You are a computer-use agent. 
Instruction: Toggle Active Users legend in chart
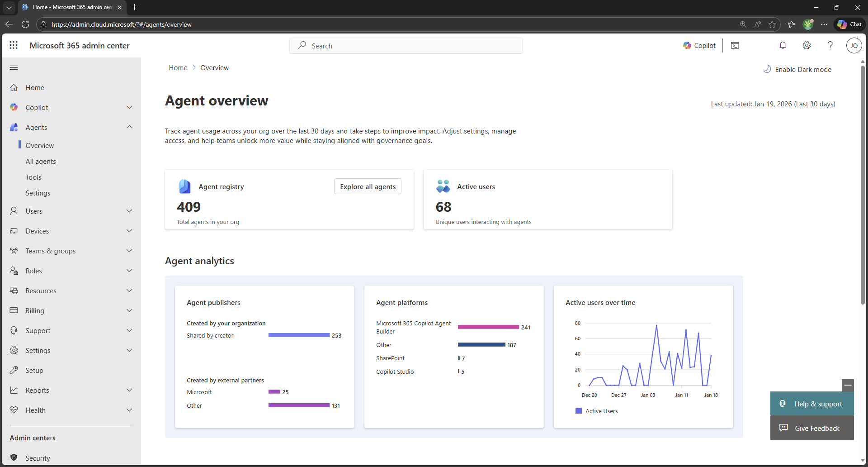[596, 411]
